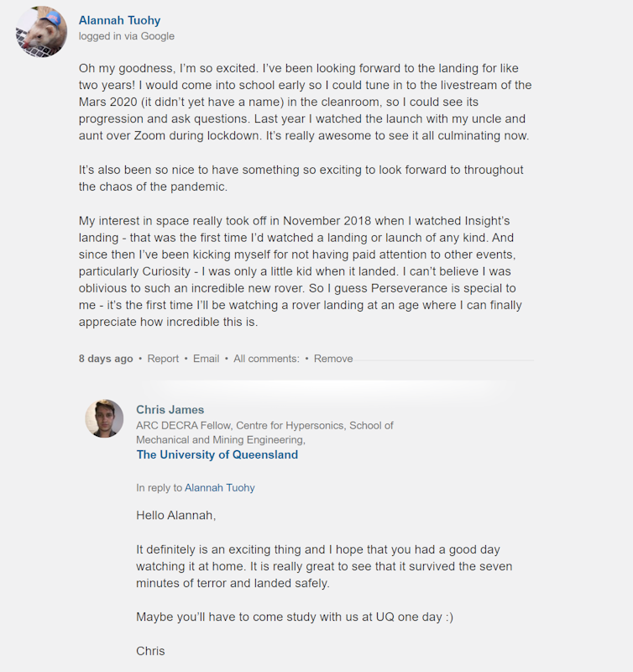The image size is (633, 672).
Task: Click the paragraph starting 'My interest in space'
Action: (x=301, y=271)
